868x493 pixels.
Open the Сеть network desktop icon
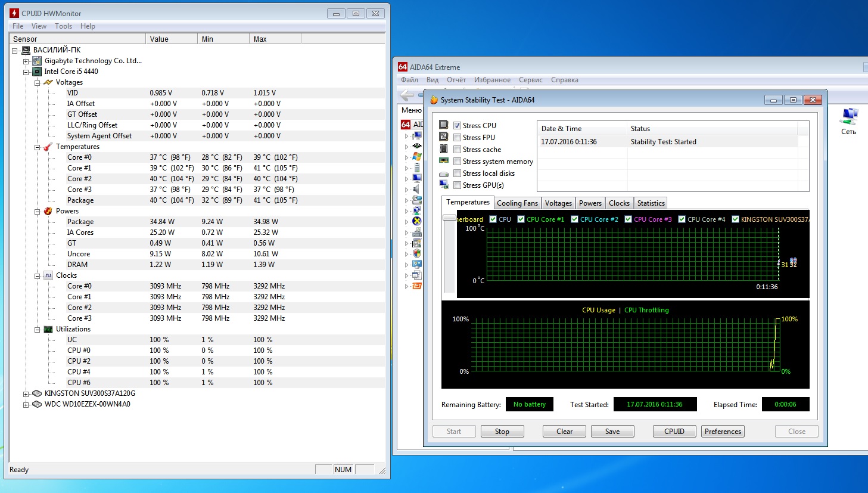(x=849, y=121)
